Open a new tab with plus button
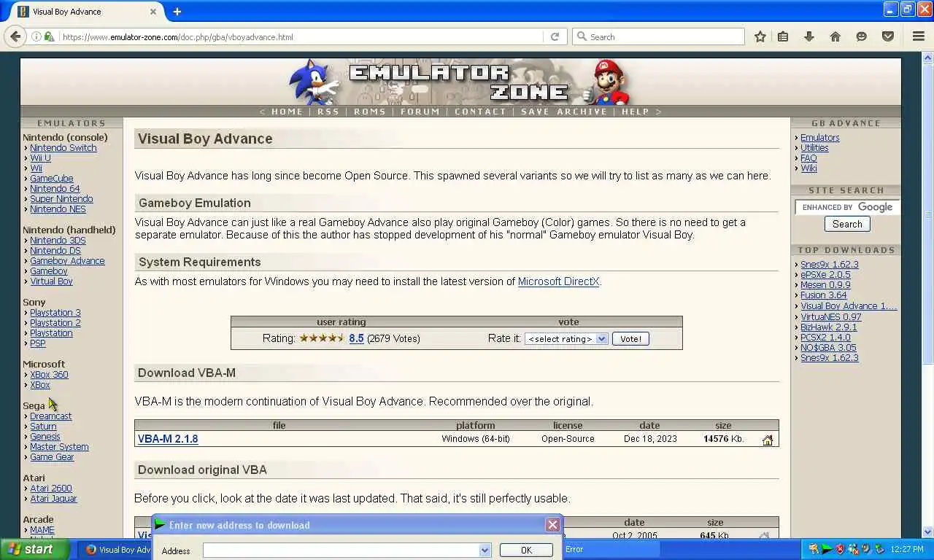Viewport: 934px width, 560px height. pos(177,12)
